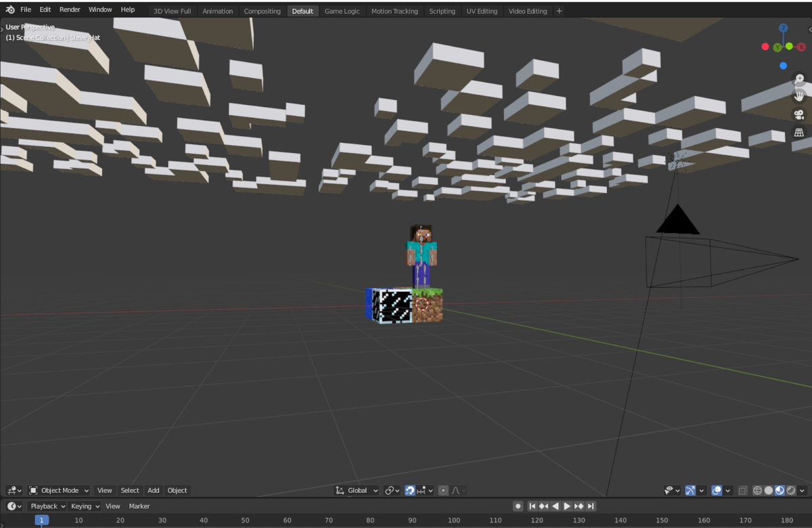The image size is (812, 528).
Task: Add a new workspace with plus button
Action: [x=559, y=11]
